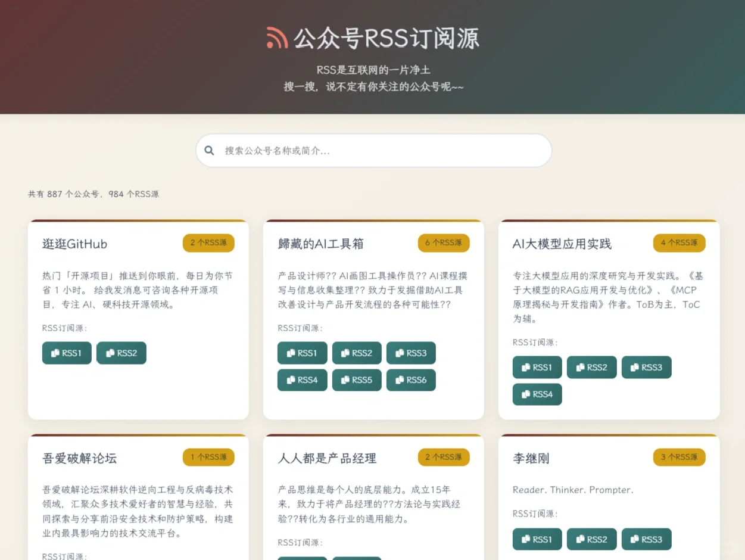Copy RSS1 of 歸藏的AI工具箱
745x560 pixels.
coord(302,353)
